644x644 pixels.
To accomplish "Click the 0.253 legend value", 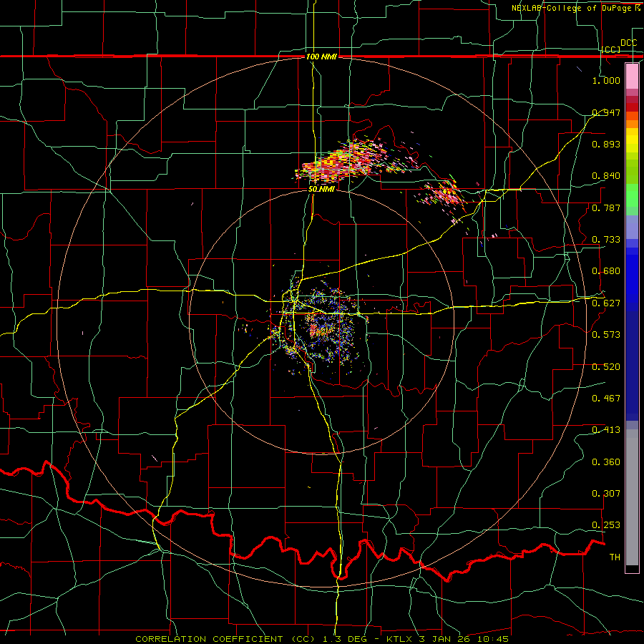I will (606, 525).
